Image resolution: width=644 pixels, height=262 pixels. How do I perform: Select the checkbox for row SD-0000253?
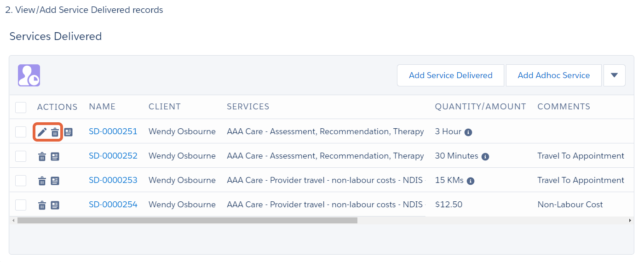click(x=21, y=181)
